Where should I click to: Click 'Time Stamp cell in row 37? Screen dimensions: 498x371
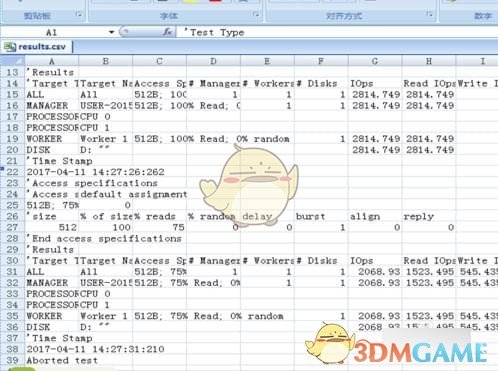point(52,338)
